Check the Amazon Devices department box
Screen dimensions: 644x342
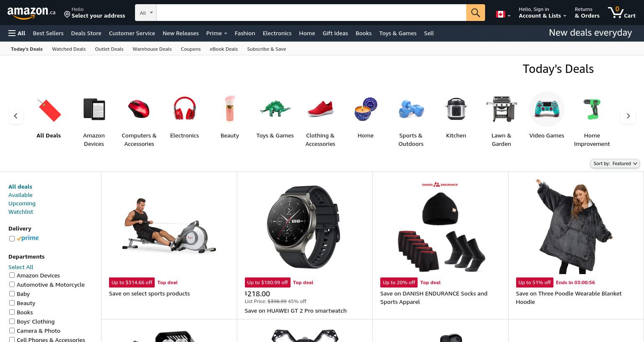point(12,275)
